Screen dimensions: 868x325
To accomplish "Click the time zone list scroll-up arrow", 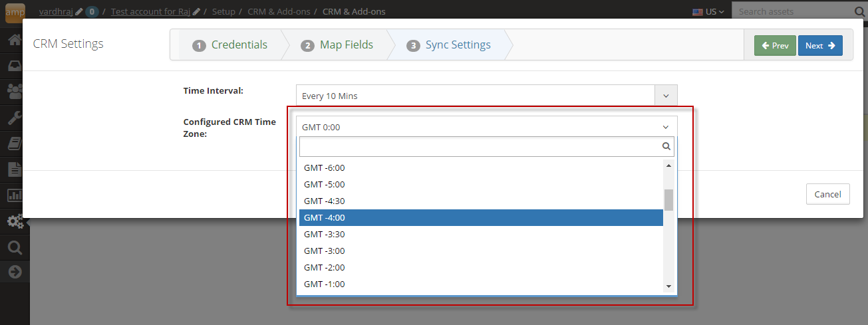I will click(668, 165).
